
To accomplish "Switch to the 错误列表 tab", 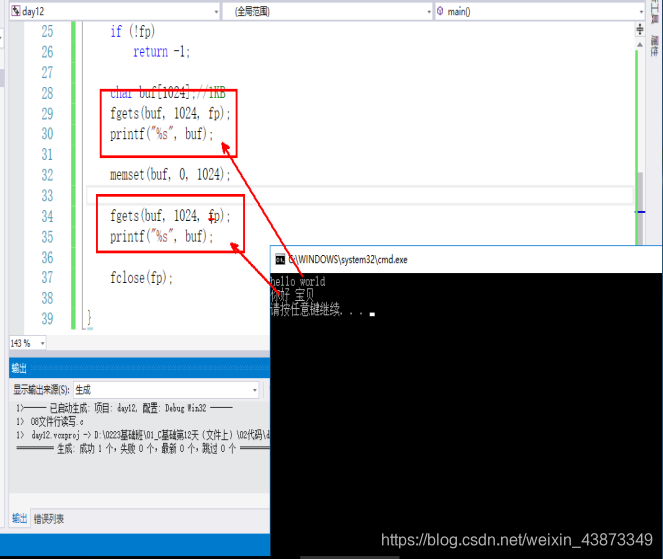I will [49, 519].
